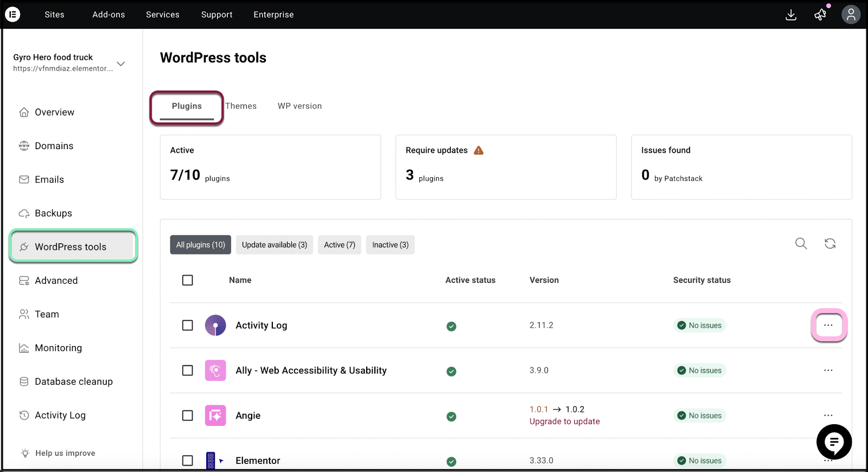Click Upgrade to update link for Angie
The image size is (868, 472).
click(x=565, y=422)
